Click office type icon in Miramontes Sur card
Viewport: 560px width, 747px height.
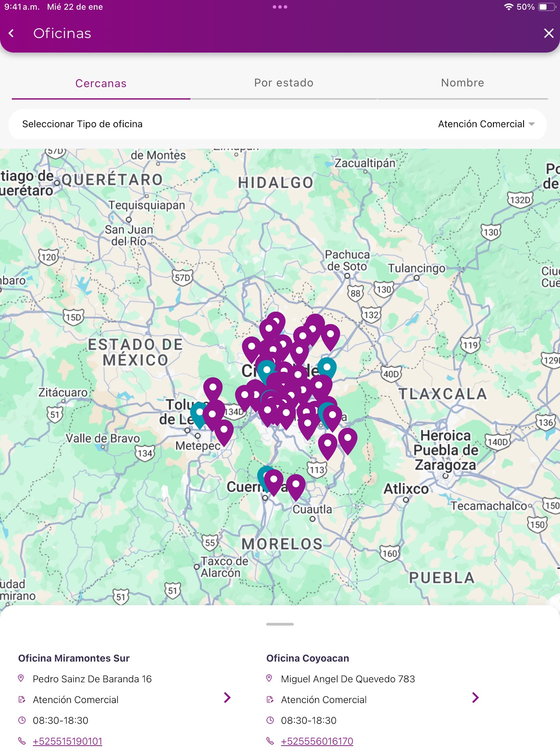tap(22, 699)
